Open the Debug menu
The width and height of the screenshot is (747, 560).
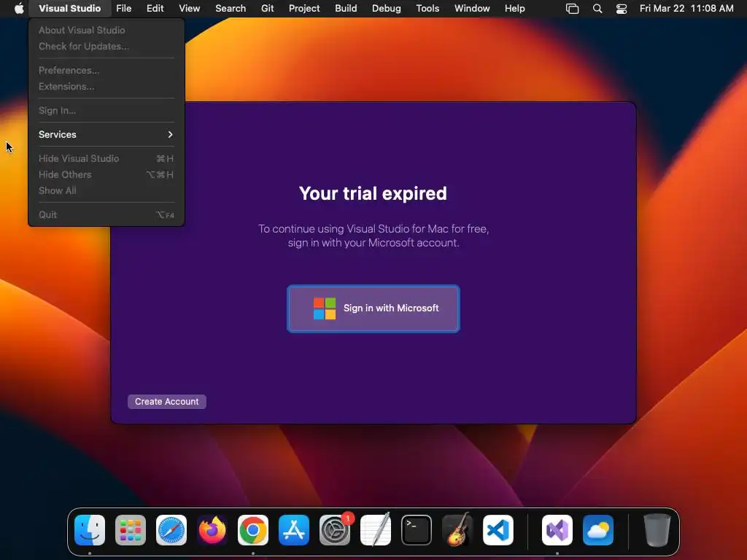(x=387, y=8)
